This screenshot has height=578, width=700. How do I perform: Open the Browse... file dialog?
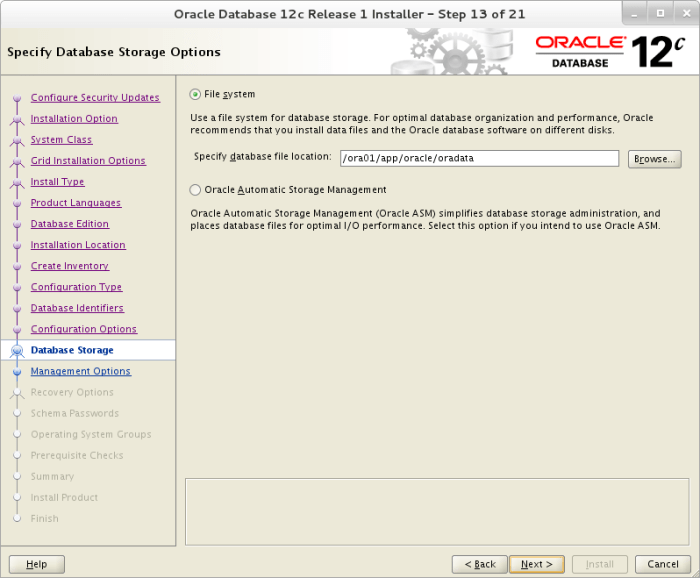pyautogui.click(x=654, y=159)
